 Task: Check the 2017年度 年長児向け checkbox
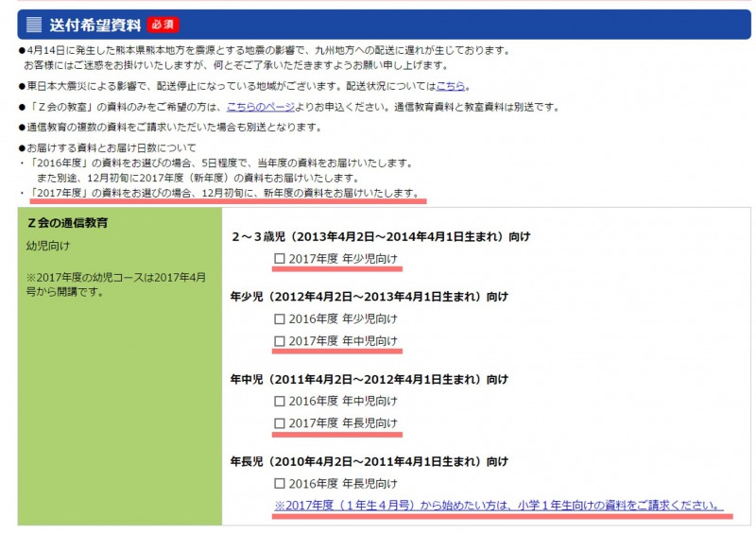pyautogui.click(x=279, y=423)
